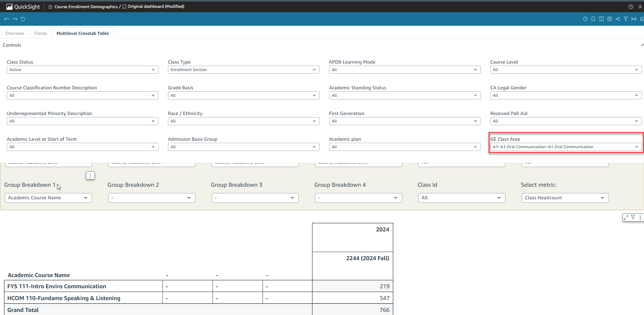Image resolution: width=644 pixels, height=315 pixels.
Task: Open the crosstab visual's options menu
Action: point(640,218)
